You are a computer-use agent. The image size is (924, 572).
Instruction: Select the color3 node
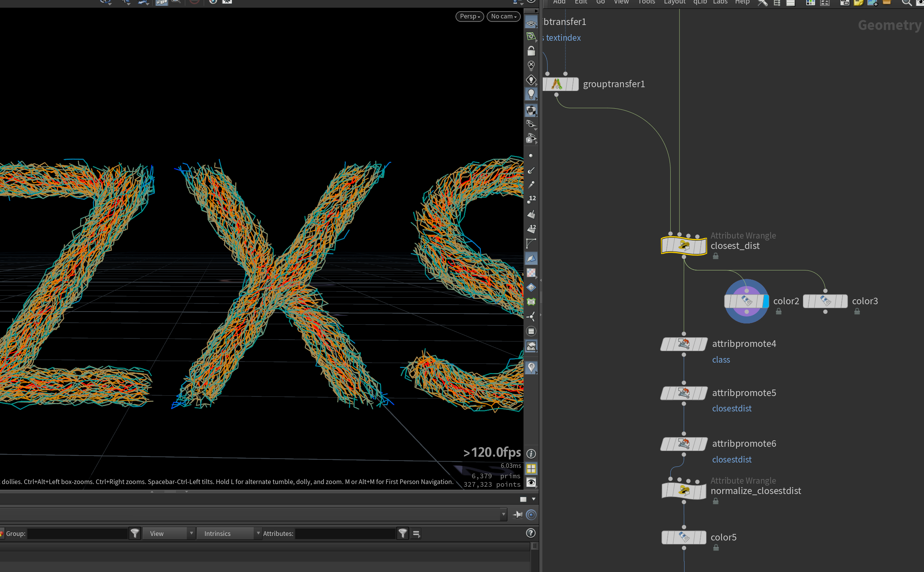pyautogui.click(x=825, y=301)
